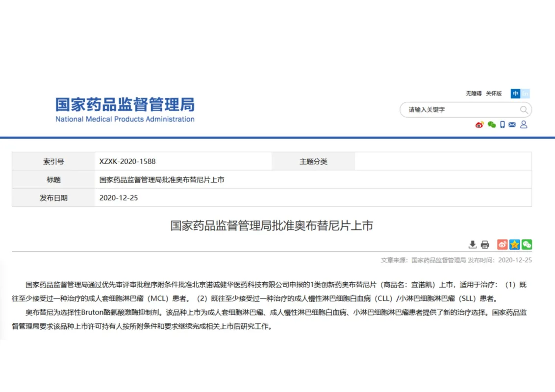Click the 国家药品监督管理局 site logo
Viewport: 555px width, 392px height.
click(x=125, y=110)
